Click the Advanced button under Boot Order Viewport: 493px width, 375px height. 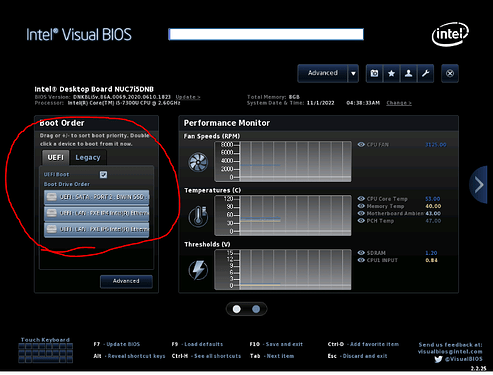[x=126, y=281]
